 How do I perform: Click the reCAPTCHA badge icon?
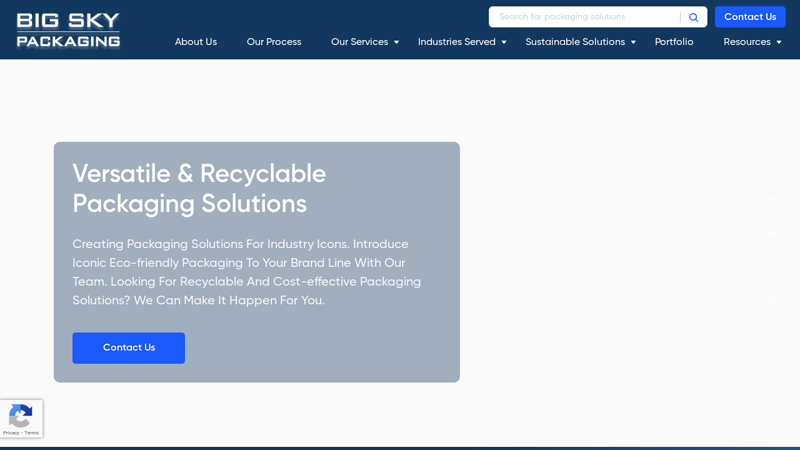[20, 415]
